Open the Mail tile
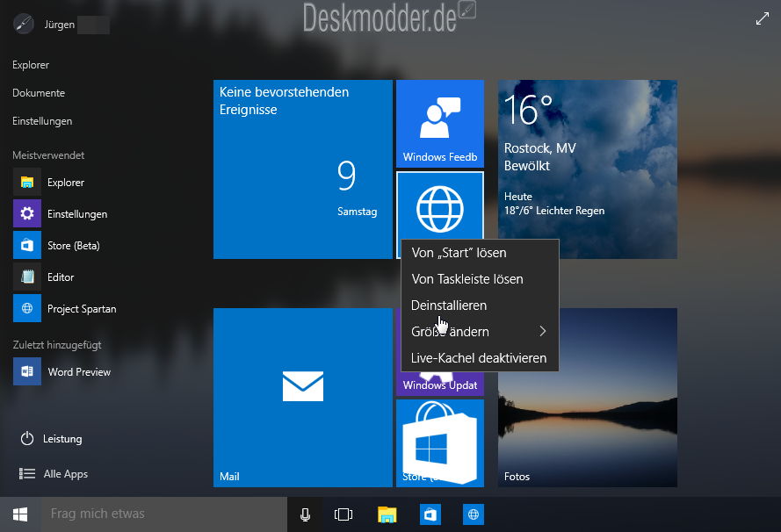This screenshot has height=532, width=781. (303, 398)
